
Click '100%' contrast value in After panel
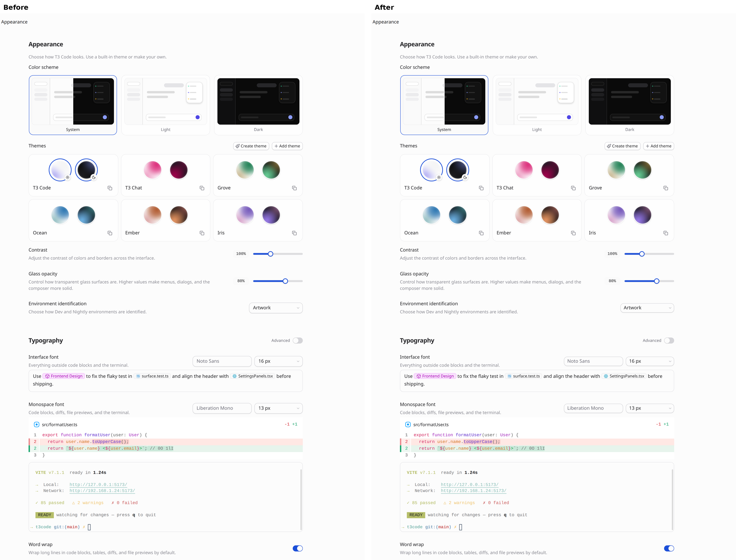[x=612, y=254]
